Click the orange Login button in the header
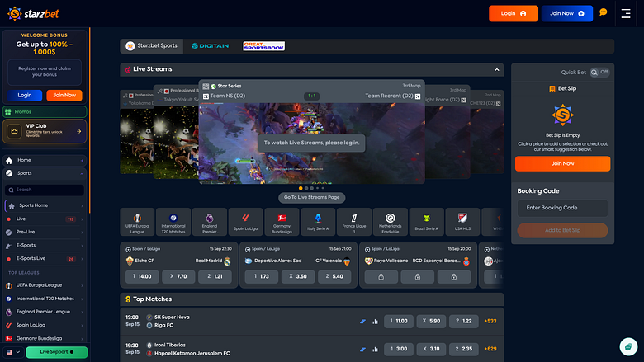644x362 pixels. click(514, 13)
